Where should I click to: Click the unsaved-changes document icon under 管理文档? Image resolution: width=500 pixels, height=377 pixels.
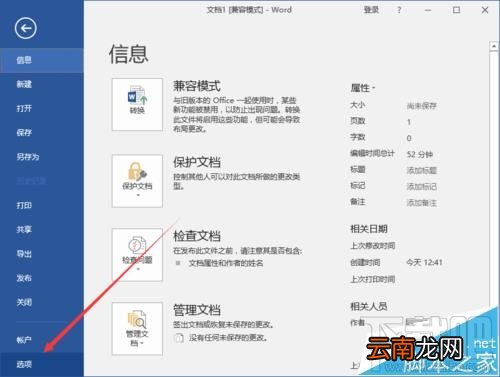pyautogui.click(x=179, y=338)
